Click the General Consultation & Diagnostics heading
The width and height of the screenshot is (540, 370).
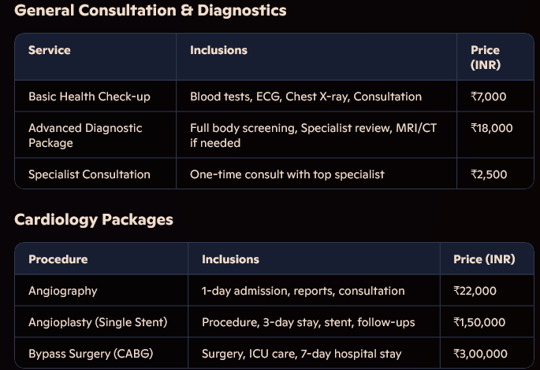click(150, 10)
